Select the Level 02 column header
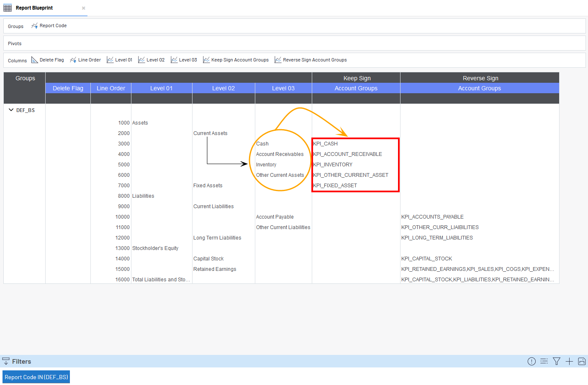The width and height of the screenshot is (588, 385). (223, 88)
